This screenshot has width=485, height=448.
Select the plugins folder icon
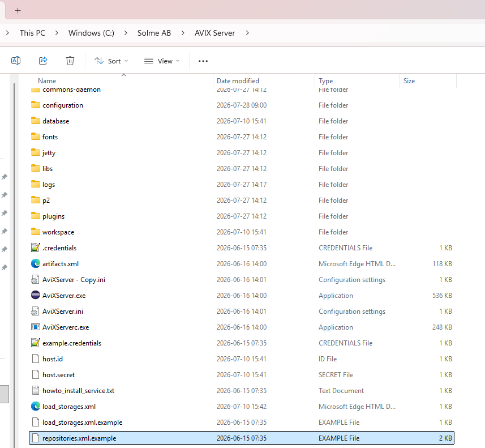[36, 216]
